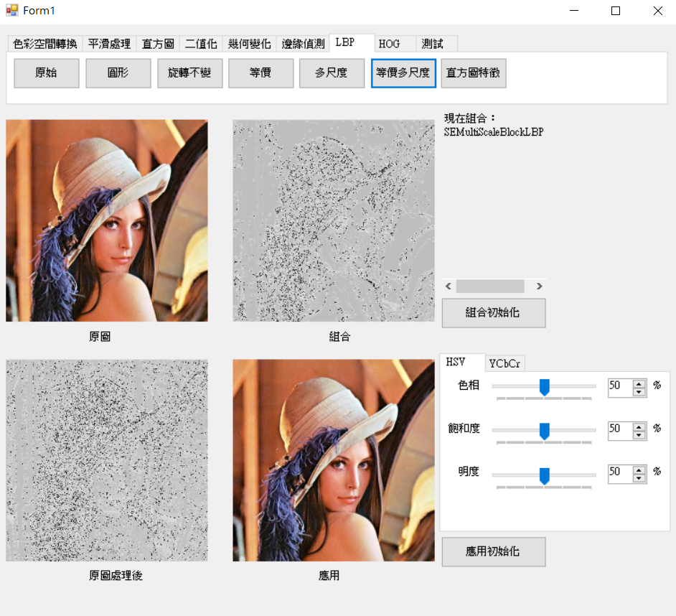The image size is (676, 616).
Task: Click the 等價 button
Action: tap(260, 73)
